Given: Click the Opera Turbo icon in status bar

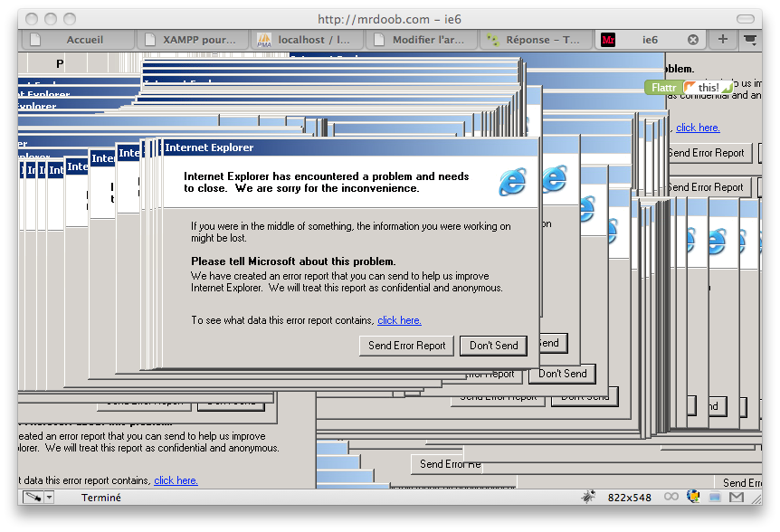Looking at the screenshot, I should 715,498.
